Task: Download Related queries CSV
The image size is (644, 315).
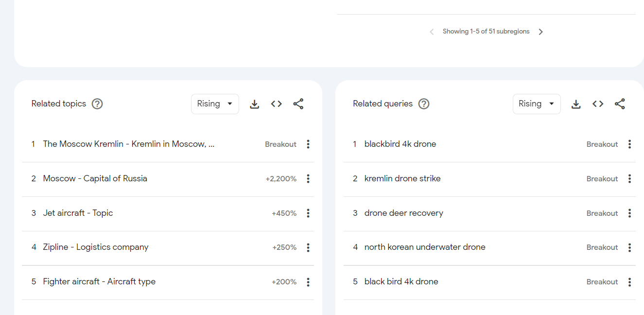Action: point(576,104)
